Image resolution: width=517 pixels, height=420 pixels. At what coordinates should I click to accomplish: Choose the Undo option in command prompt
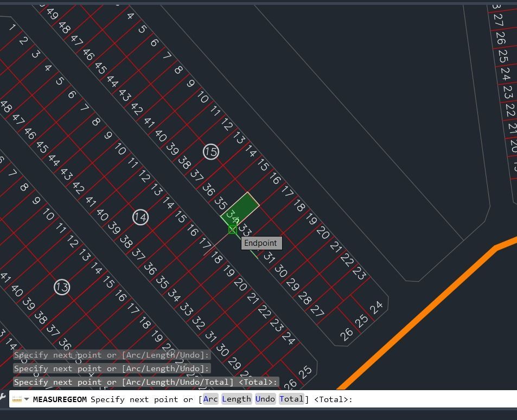[x=265, y=399]
